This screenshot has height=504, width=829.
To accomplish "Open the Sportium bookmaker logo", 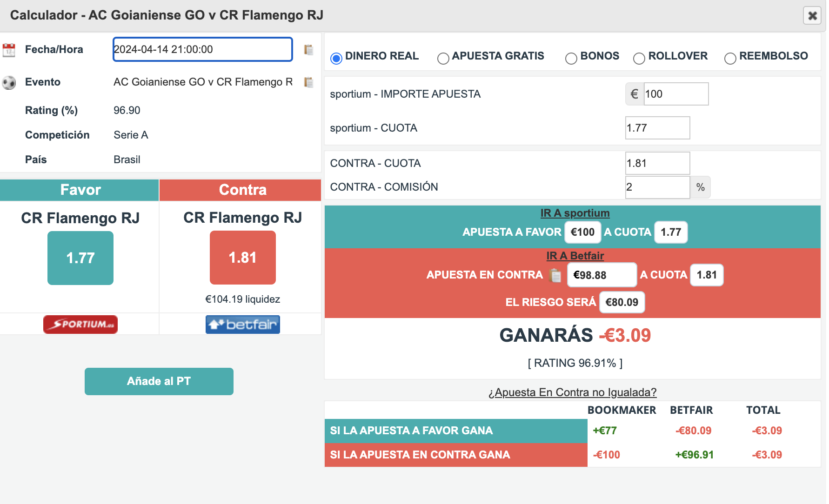I will point(80,325).
